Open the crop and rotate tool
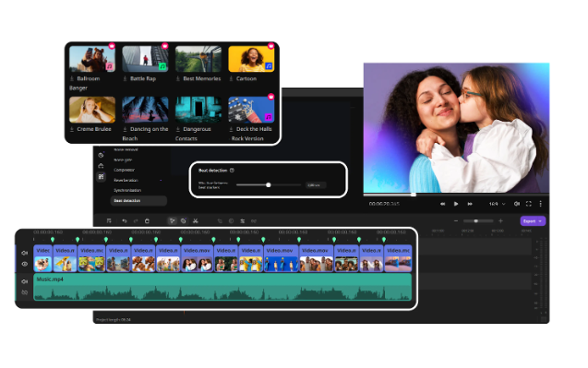The width and height of the screenshot is (588, 368). (220, 221)
